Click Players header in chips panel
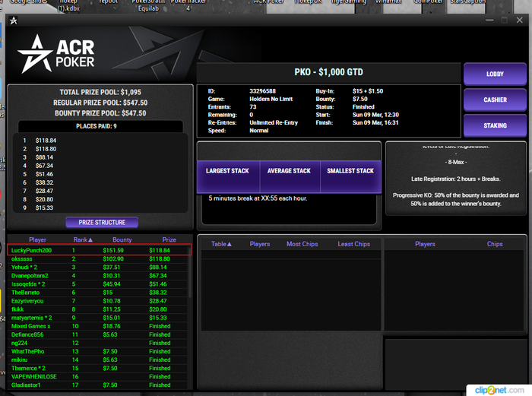 coord(425,244)
